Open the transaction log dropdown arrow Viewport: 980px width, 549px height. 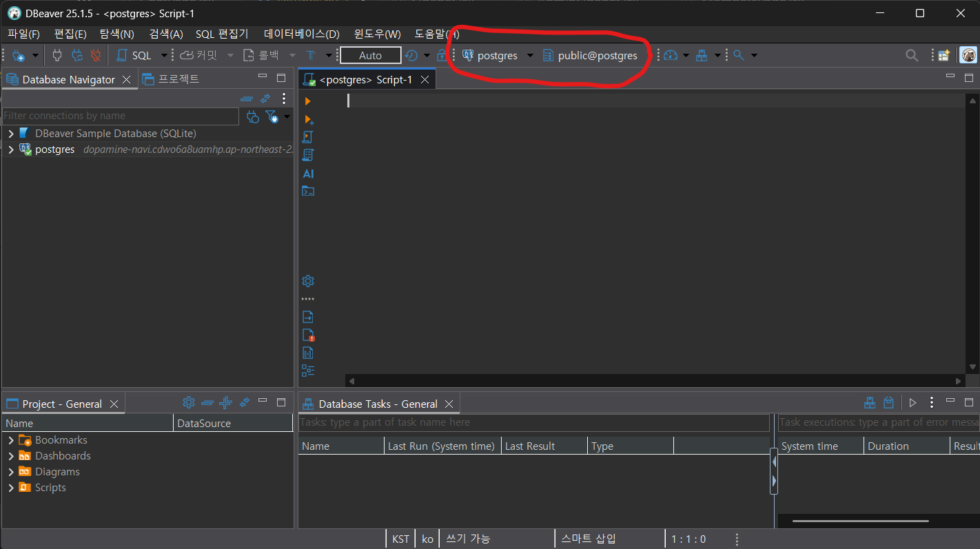(x=427, y=55)
